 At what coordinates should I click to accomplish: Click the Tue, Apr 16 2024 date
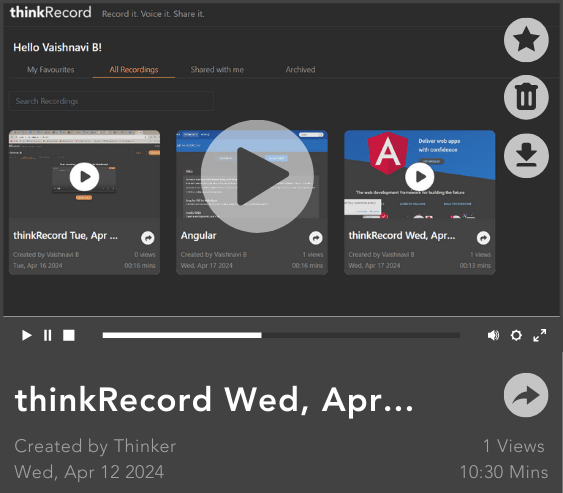[38, 266]
